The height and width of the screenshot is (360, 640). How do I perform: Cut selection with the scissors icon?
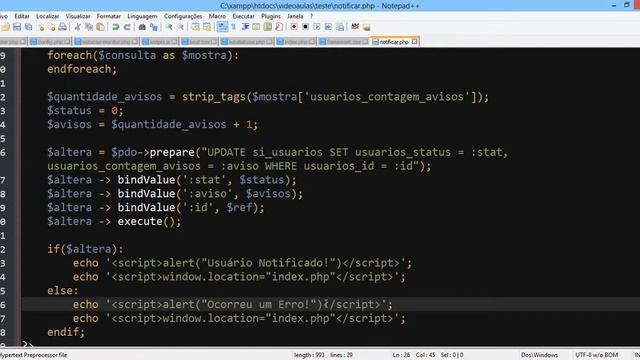(77, 27)
